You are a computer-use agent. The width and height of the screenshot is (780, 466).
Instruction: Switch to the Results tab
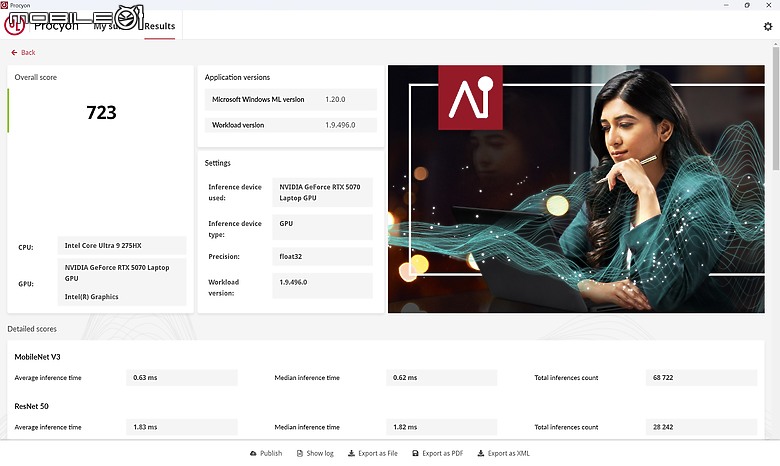pos(160,26)
